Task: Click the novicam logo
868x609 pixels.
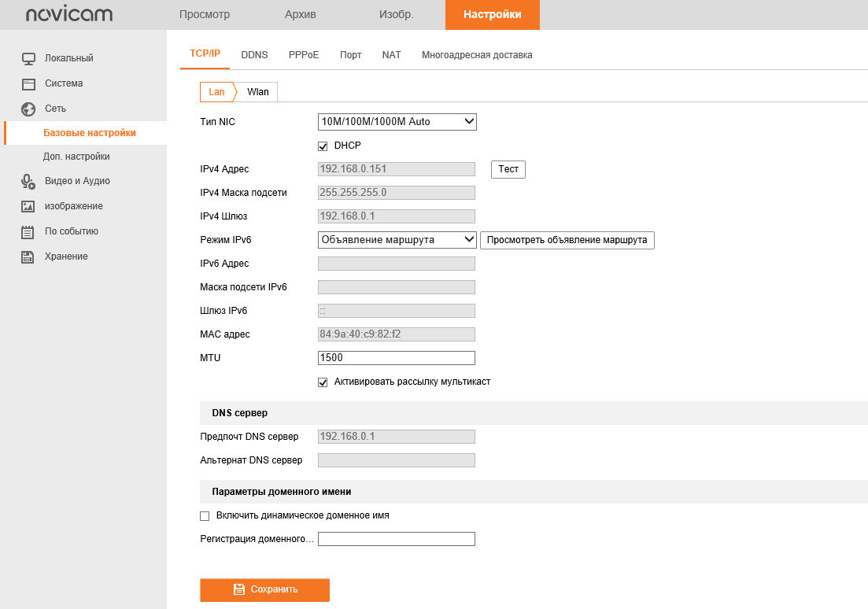Action: click(x=68, y=15)
